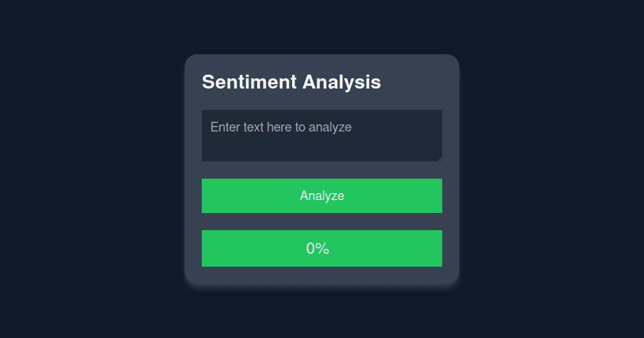Click the gray card gap between Analyze and 0% bar
Viewport: 644px width, 338px height.
[322, 222]
